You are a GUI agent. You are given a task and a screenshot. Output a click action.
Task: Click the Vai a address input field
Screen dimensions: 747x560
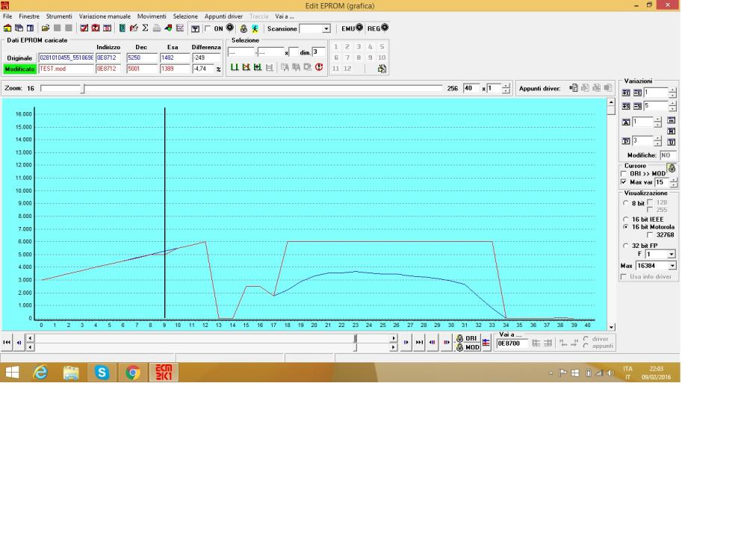pyautogui.click(x=512, y=343)
